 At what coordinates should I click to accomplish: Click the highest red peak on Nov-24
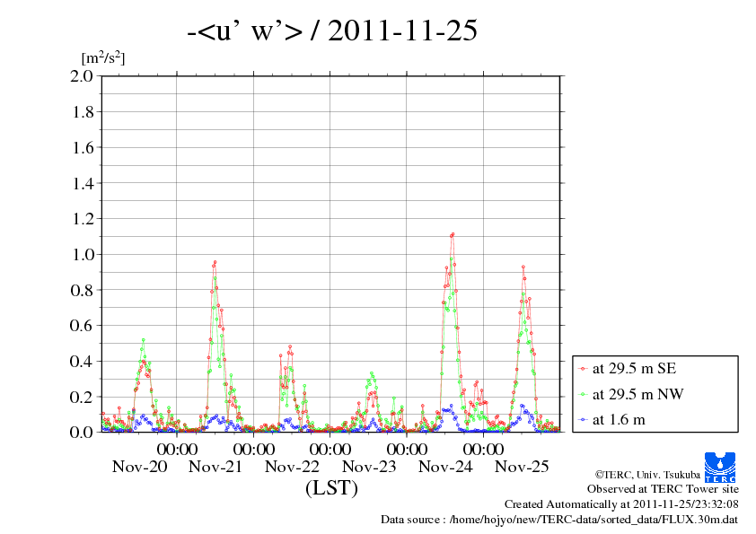click(x=453, y=235)
